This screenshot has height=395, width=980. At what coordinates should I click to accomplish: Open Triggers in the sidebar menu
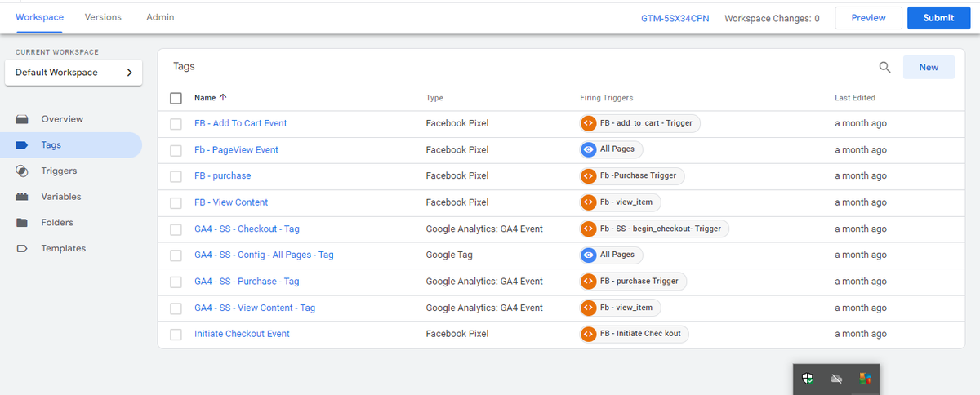point(59,171)
